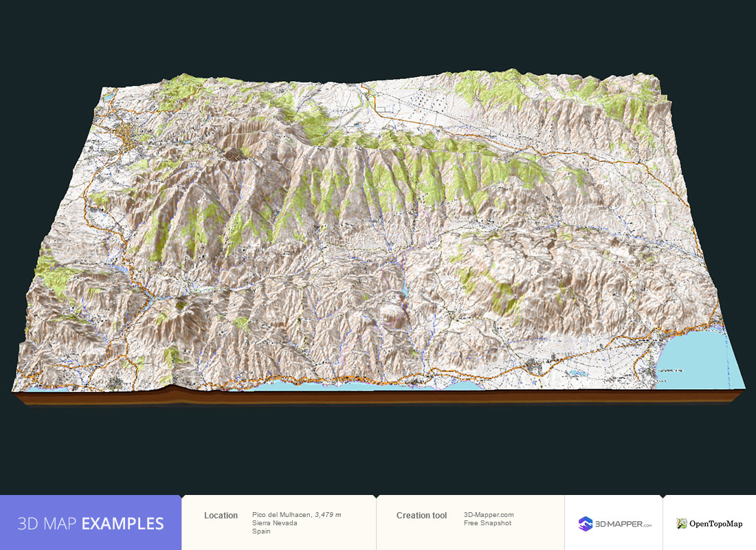This screenshot has height=550, width=756.
Task: Open the 3D-Mapper.com link text
Action: [489, 514]
